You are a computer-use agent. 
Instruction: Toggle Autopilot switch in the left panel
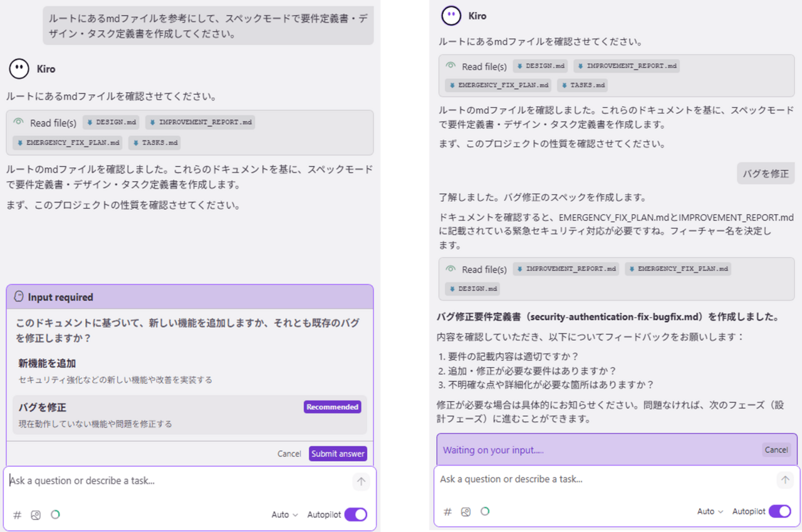(355, 514)
